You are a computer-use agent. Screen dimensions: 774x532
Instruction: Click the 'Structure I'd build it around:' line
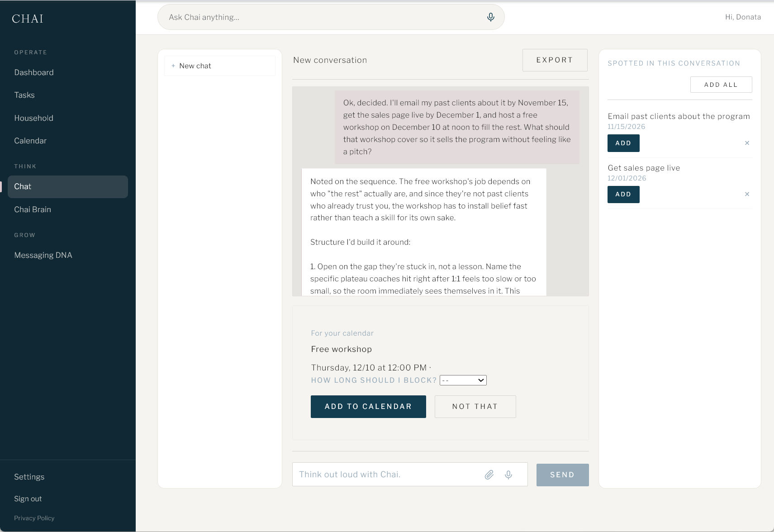(361, 242)
